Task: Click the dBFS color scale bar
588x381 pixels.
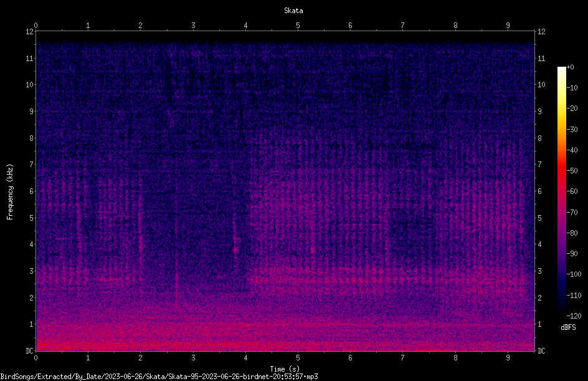Action: [x=561, y=191]
